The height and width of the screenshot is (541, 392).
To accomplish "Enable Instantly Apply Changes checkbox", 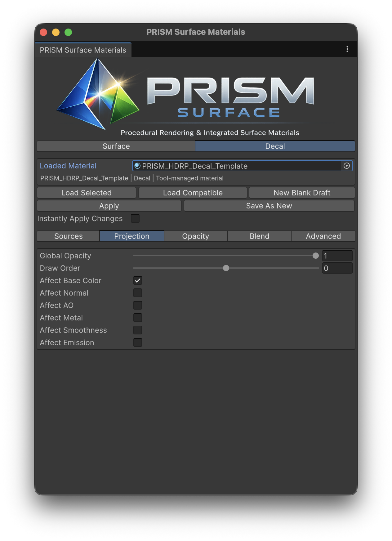I will point(135,218).
